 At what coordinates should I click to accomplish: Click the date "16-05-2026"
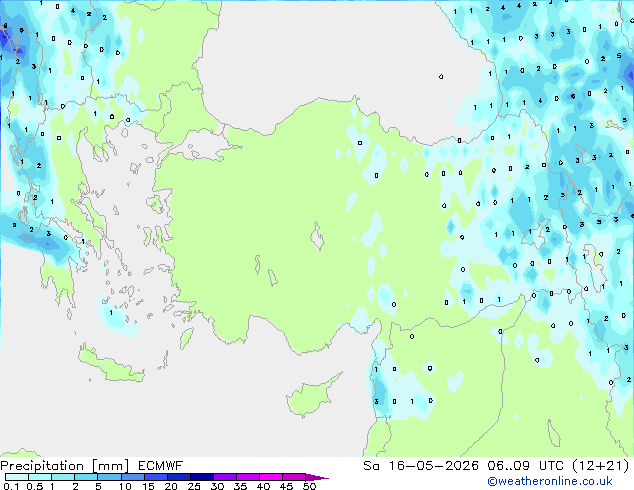pyautogui.click(x=433, y=466)
